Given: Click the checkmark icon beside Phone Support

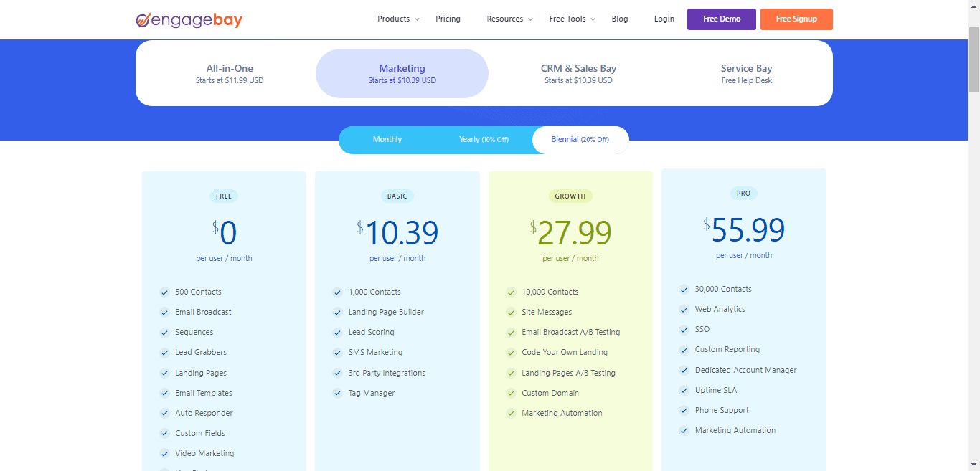Looking at the screenshot, I should [x=684, y=410].
